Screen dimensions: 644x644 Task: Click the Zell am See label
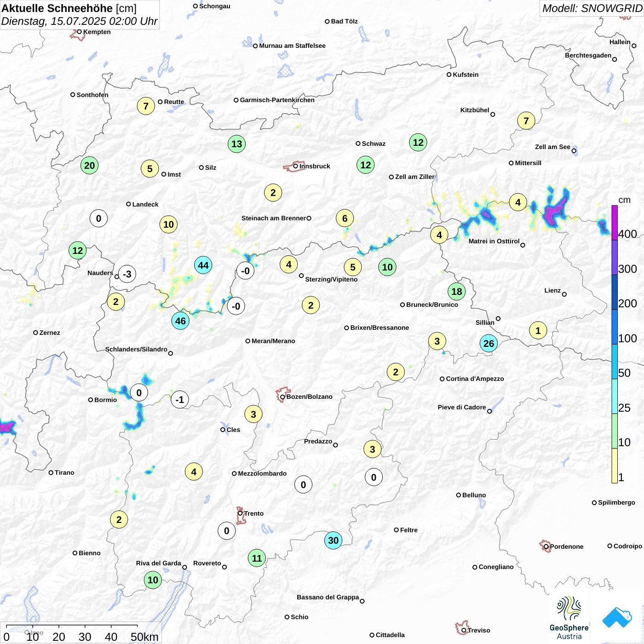[x=552, y=147]
